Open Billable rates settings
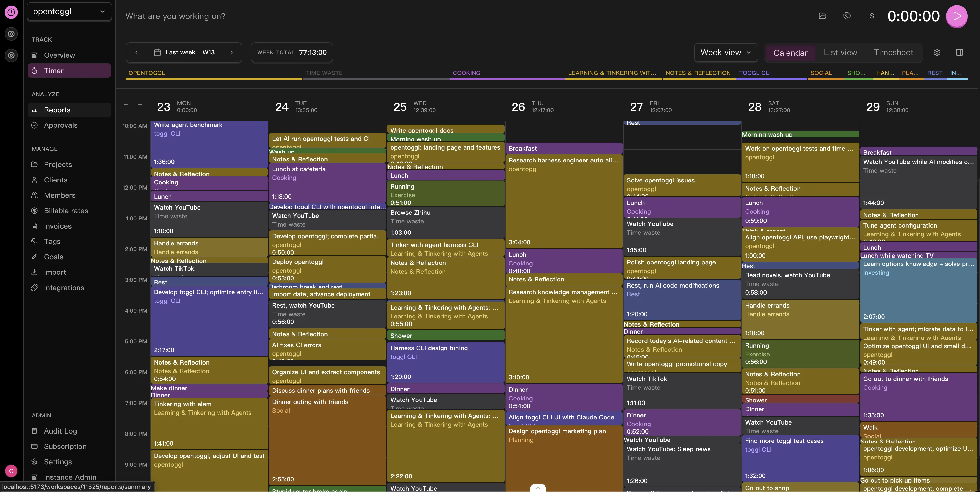980x492 pixels. pos(65,211)
